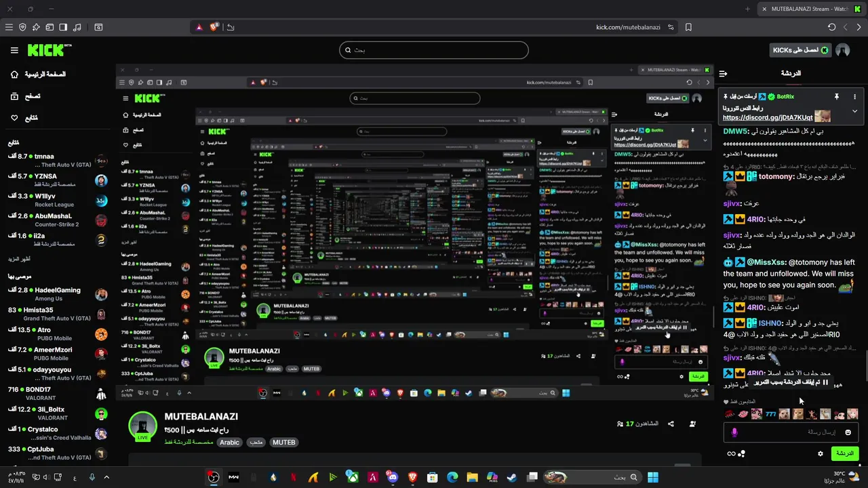Image resolution: width=868 pixels, height=488 pixels.
Task: Bookmark this page in address bar
Action: tap(688, 27)
